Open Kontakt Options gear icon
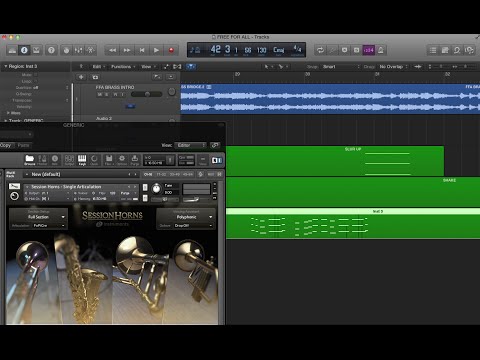This screenshot has height=360, width=480. tap(122, 160)
